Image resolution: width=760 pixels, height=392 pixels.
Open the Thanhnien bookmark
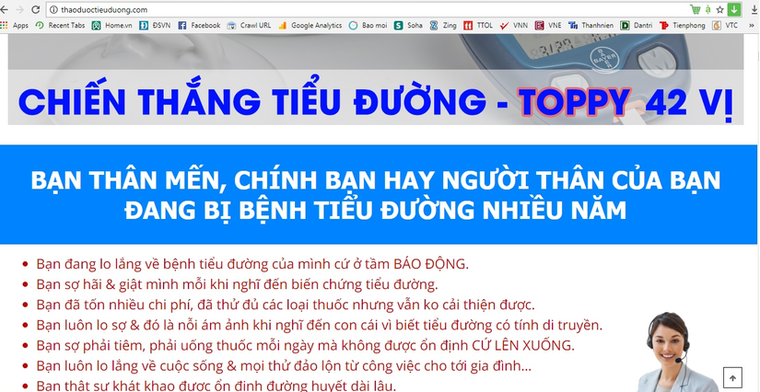click(591, 25)
